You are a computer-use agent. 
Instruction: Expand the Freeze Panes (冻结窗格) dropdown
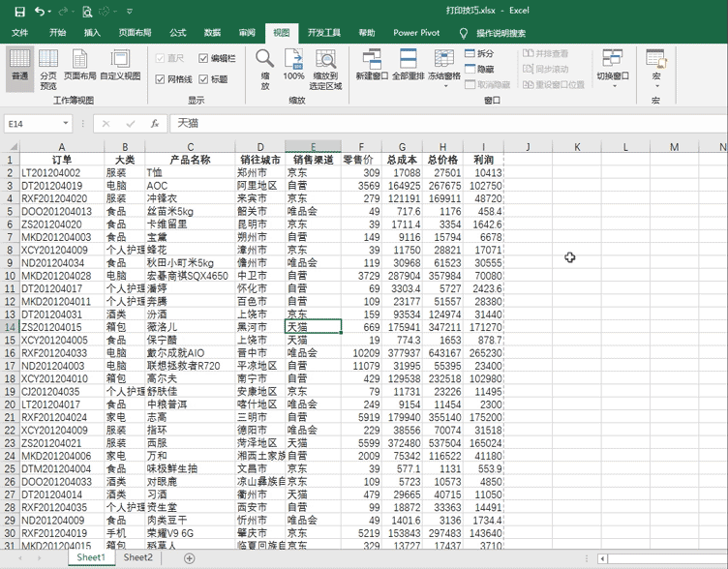[444, 86]
